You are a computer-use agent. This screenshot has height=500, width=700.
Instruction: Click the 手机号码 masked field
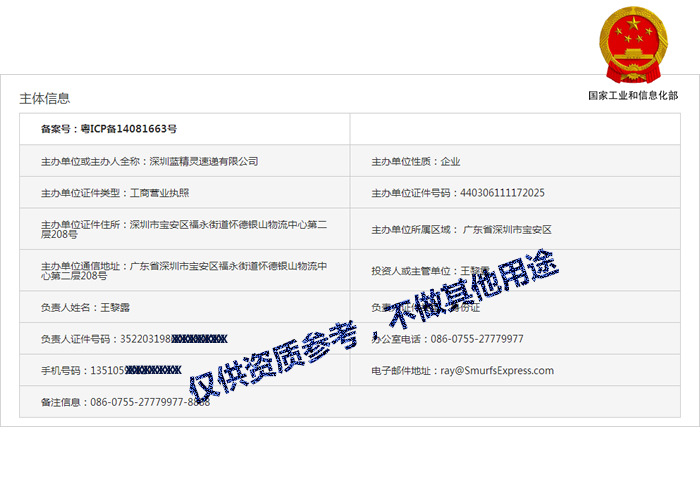[111, 370]
